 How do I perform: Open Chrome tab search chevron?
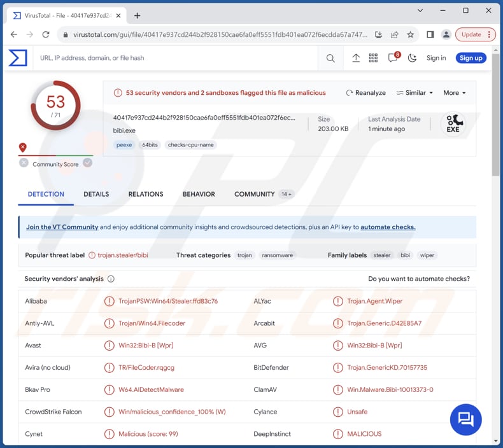(420, 11)
